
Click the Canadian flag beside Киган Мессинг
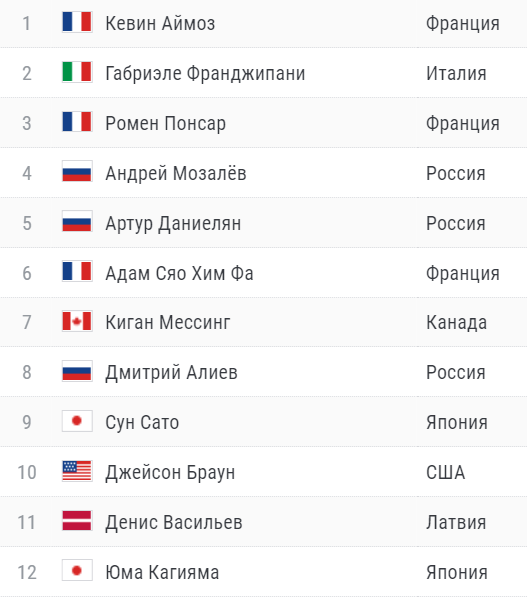[x=77, y=321]
